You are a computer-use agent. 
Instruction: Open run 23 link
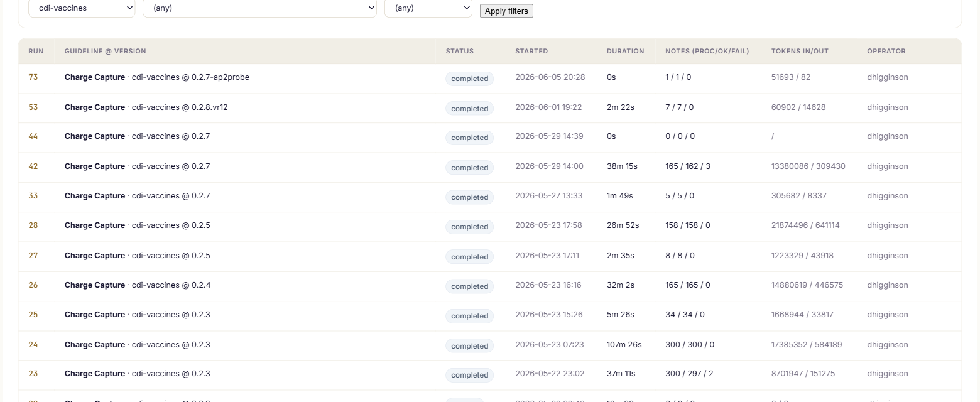pos(33,374)
